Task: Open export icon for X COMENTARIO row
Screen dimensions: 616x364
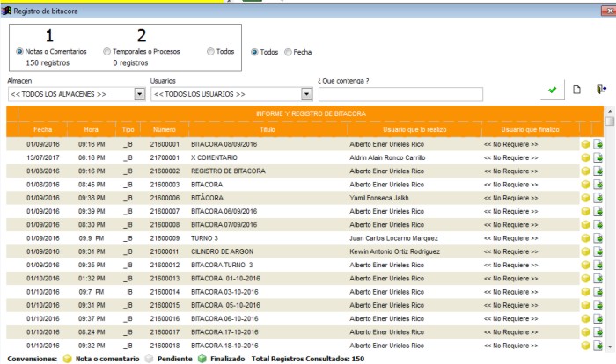Action: pos(598,157)
